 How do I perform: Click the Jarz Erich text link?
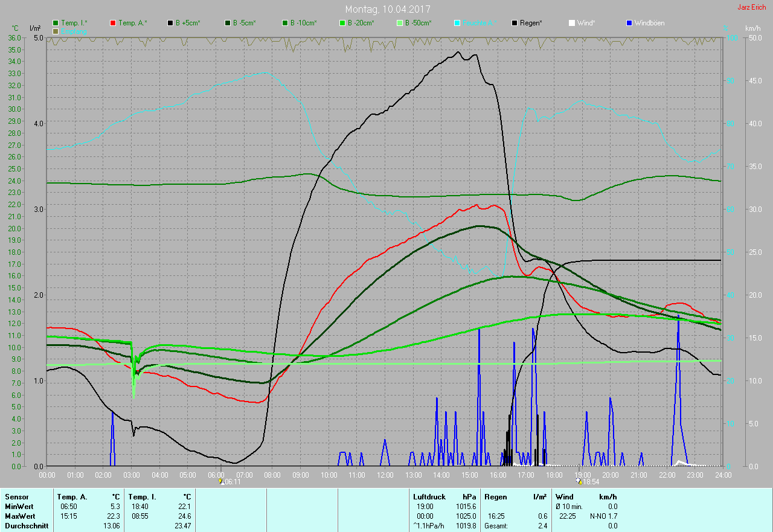point(751,7)
